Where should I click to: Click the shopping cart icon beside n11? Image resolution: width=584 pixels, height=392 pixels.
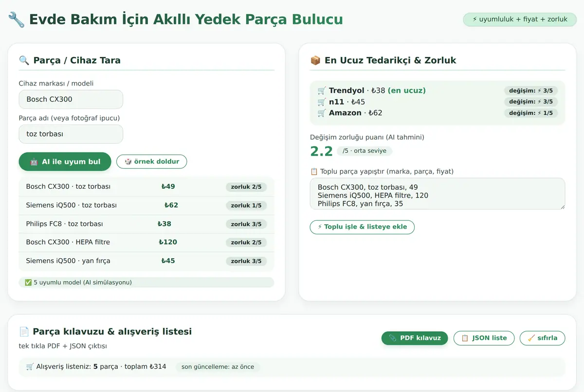(322, 102)
